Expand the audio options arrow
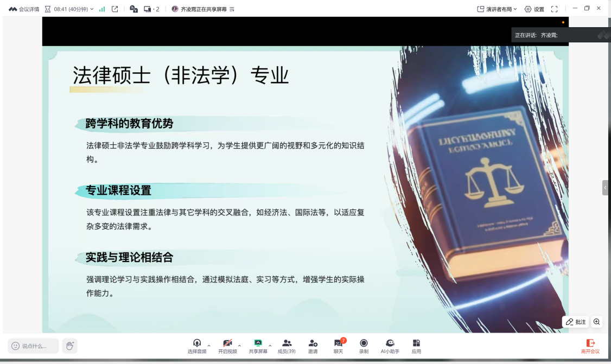The height and width of the screenshot is (364, 611). pyautogui.click(x=209, y=346)
